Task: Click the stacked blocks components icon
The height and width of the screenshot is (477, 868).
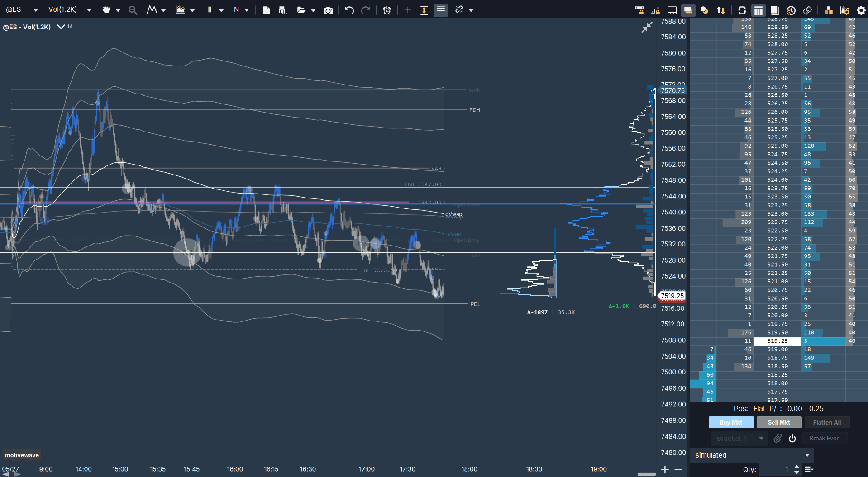Action: coord(828,10)
